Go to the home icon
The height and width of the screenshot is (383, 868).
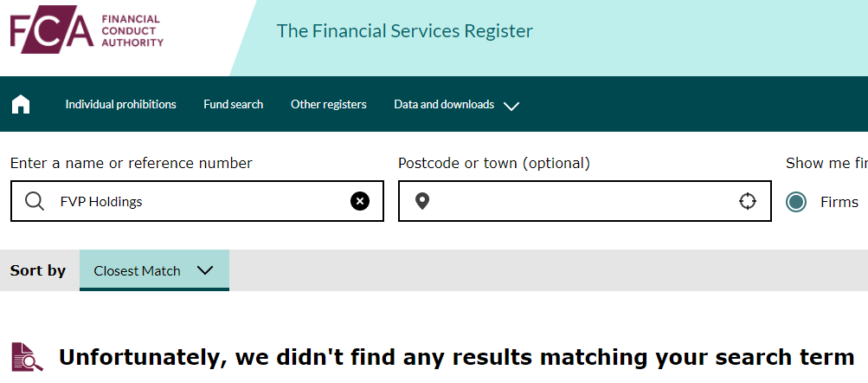pyautogui.click(x=21, y=104)
